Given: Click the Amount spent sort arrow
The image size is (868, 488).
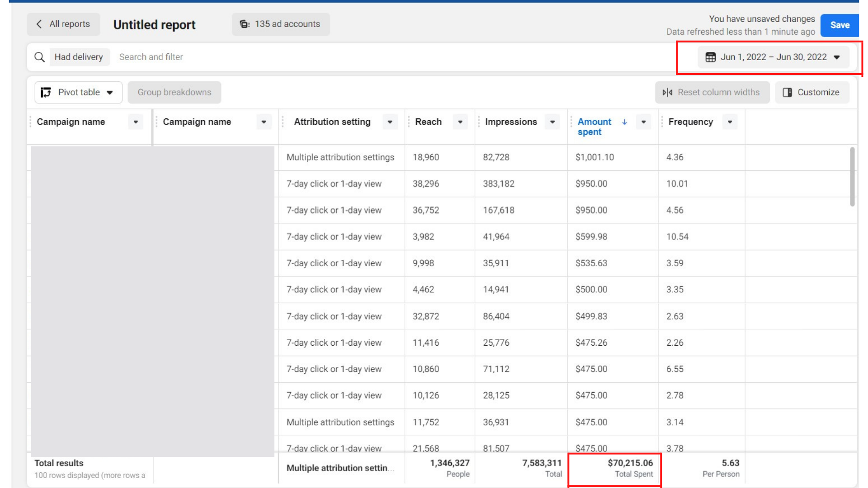Looking at the screenshot, I should [624, 122].
